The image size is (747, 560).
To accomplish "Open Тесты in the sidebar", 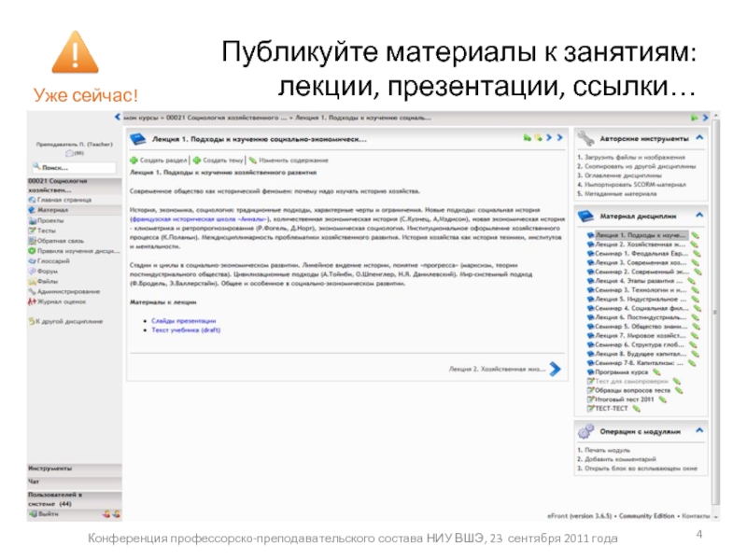I will click(46, 231).
